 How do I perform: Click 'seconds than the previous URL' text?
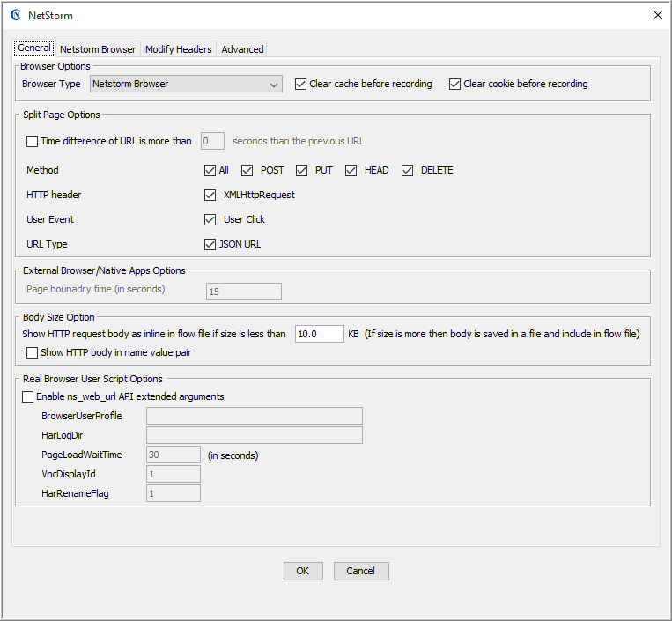[x=299, y=141]
